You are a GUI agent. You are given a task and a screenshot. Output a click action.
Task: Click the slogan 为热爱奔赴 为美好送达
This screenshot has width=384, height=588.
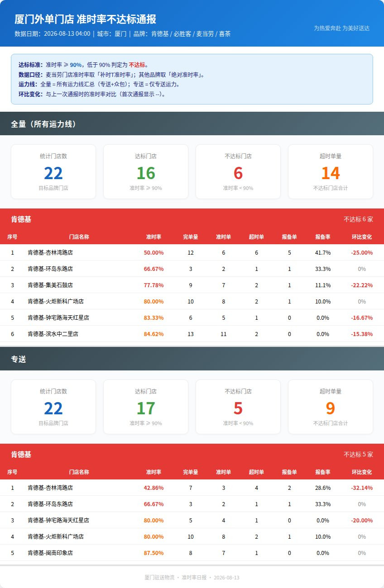tap(342, 28)
